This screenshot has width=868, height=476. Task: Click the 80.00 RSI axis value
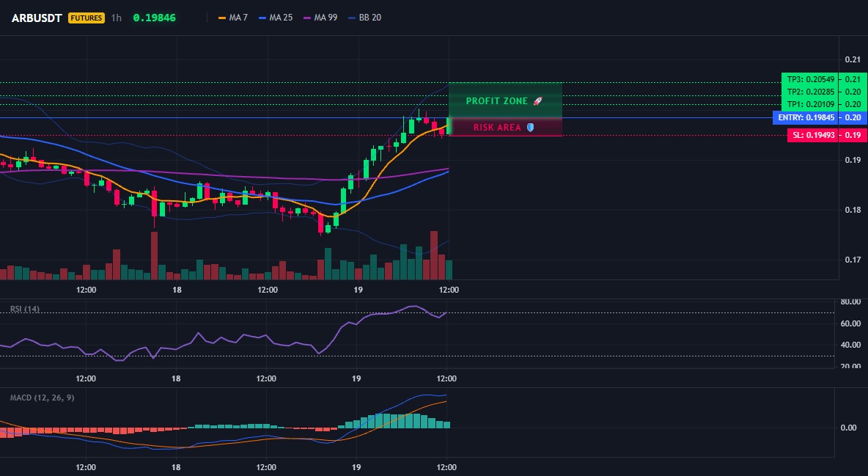point(850,302)
